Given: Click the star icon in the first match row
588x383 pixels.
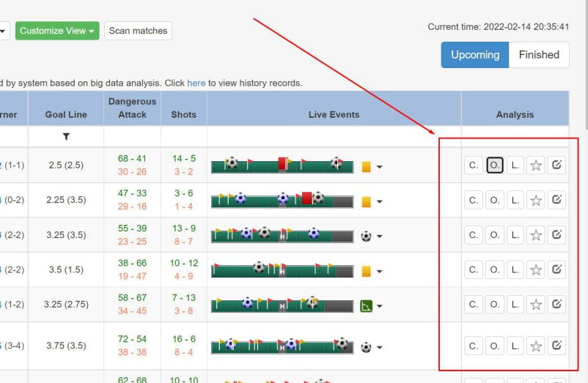Looking at the screenshot, I should 536,166.
